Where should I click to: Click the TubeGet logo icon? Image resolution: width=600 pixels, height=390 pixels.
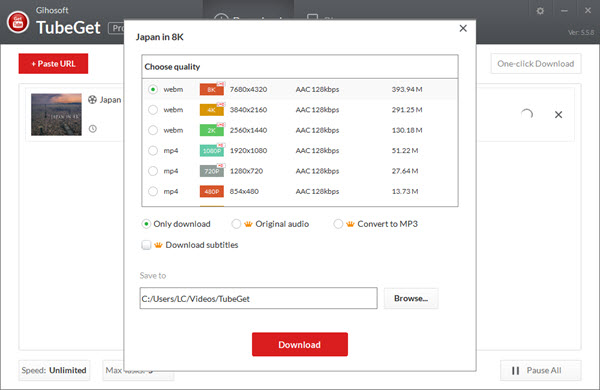tap(18, 22)
